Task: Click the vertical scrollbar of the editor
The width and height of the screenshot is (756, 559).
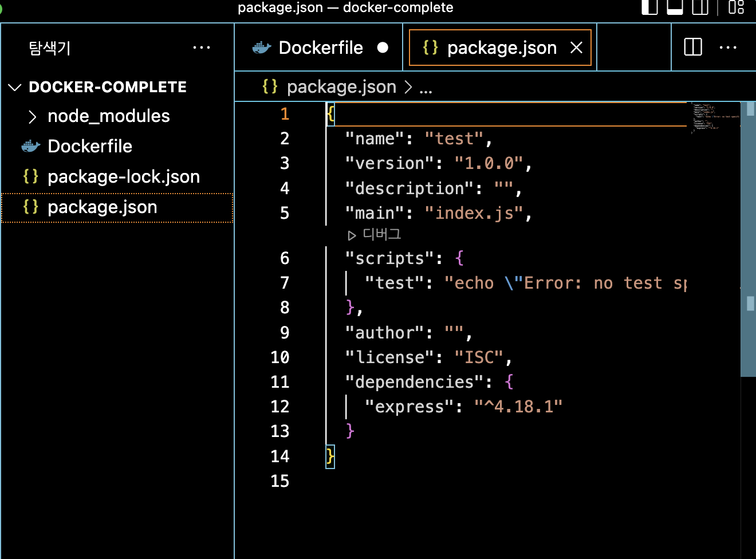Action: [748, 239]
